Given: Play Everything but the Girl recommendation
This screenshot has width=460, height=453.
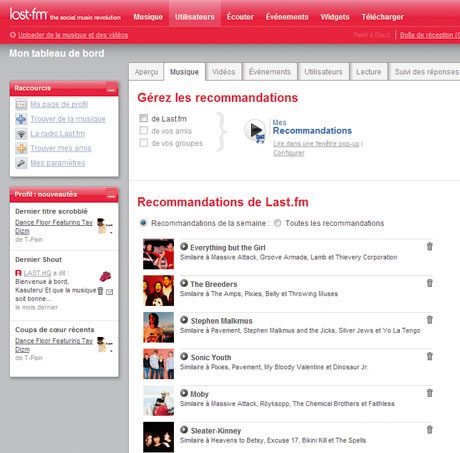Looking at the screenshot, I should point(184,247).
